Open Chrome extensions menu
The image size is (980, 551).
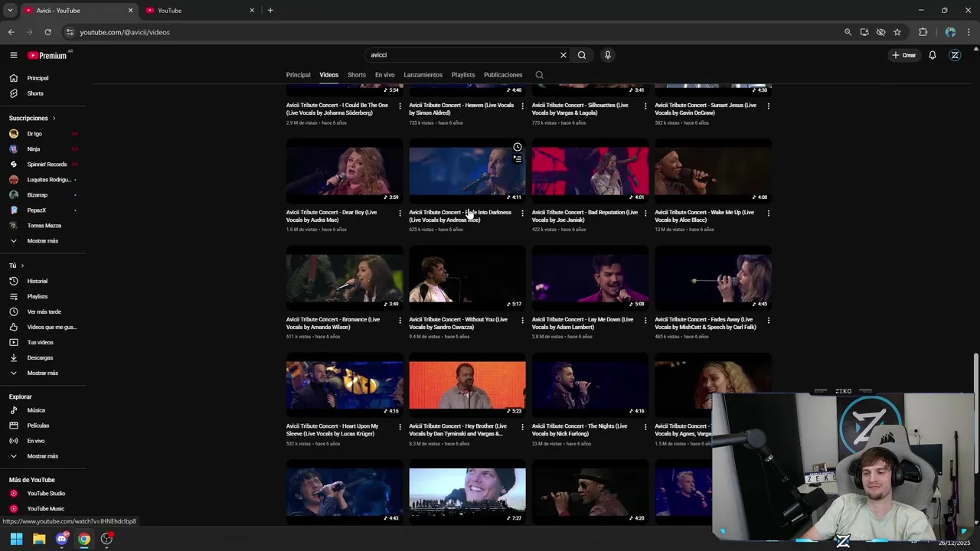(923, 32)
